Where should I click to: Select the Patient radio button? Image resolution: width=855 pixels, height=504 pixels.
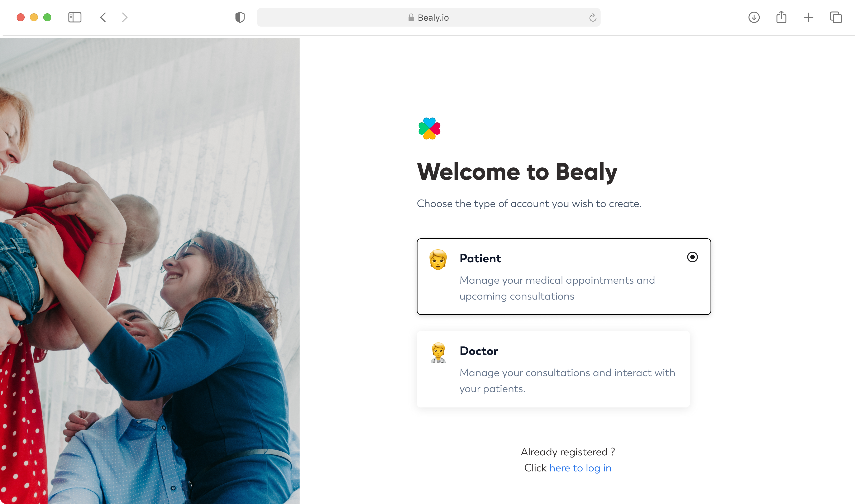coord(692,257)
